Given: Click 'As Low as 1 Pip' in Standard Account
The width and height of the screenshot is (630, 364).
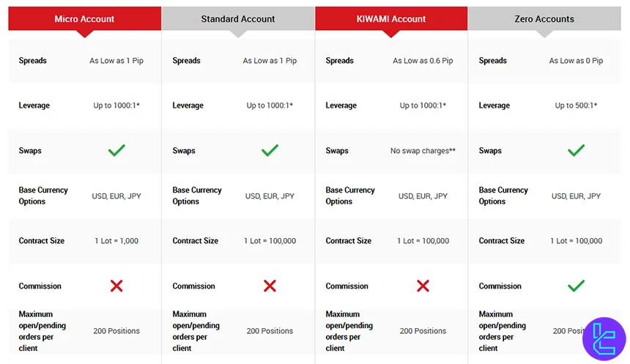Looking at the screenshot, I should tap(270, 61).
